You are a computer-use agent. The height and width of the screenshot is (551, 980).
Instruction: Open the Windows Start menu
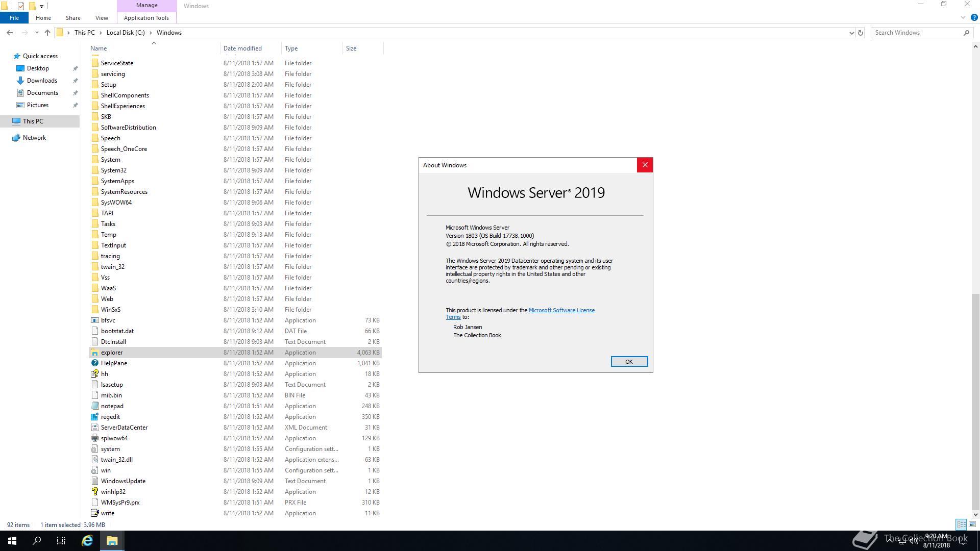[12, 541]
